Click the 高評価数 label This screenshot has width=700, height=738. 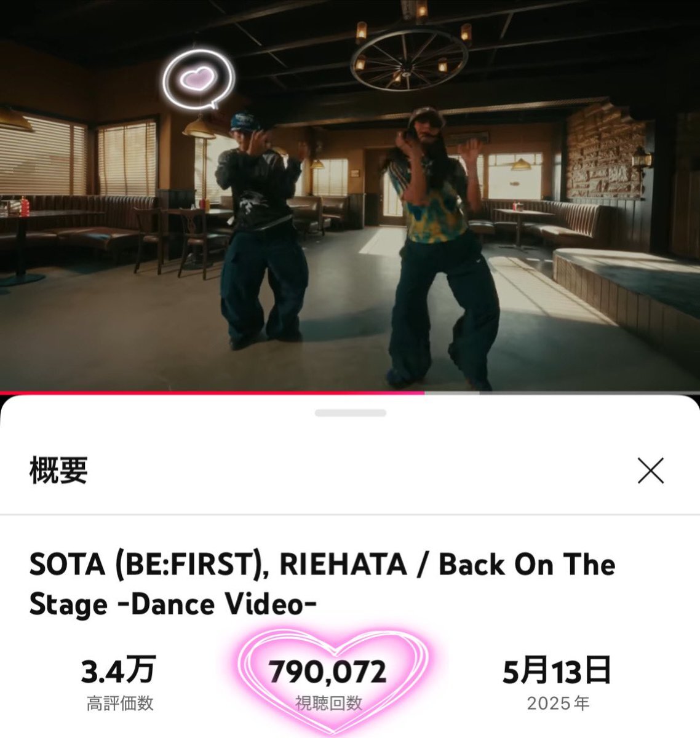pos(120,704)
